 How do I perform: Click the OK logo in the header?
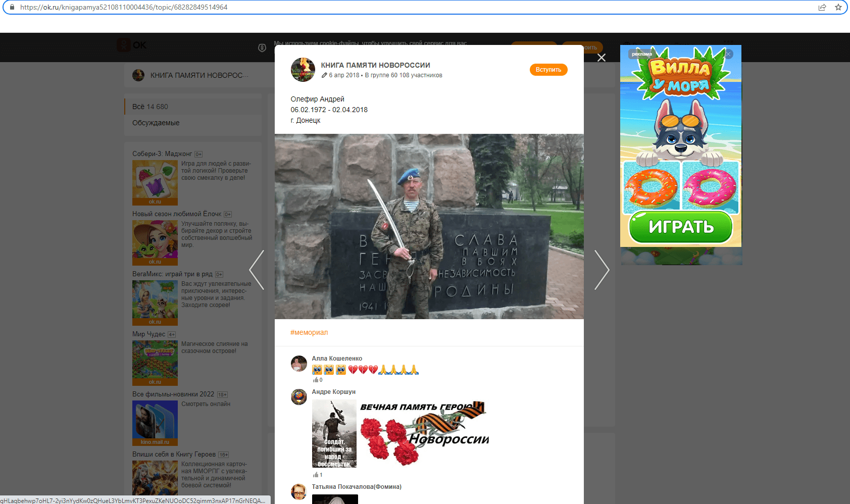click(x=131, y=45)
